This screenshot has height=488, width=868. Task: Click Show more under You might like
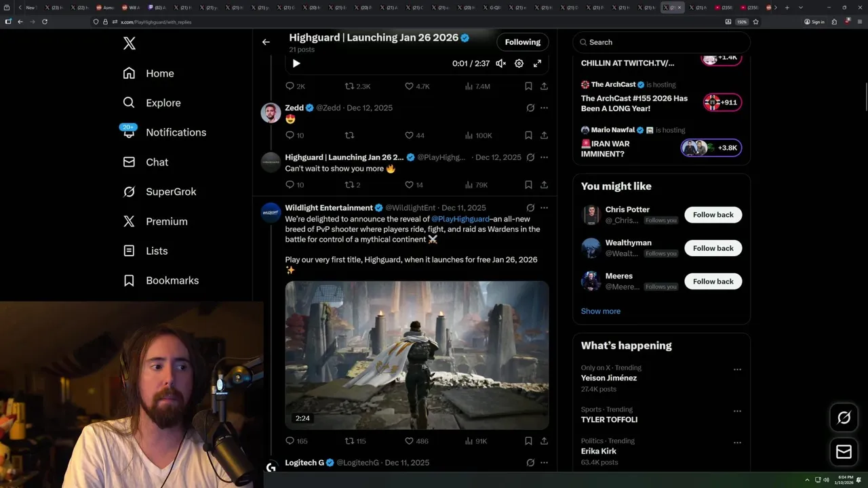(600, 311)
